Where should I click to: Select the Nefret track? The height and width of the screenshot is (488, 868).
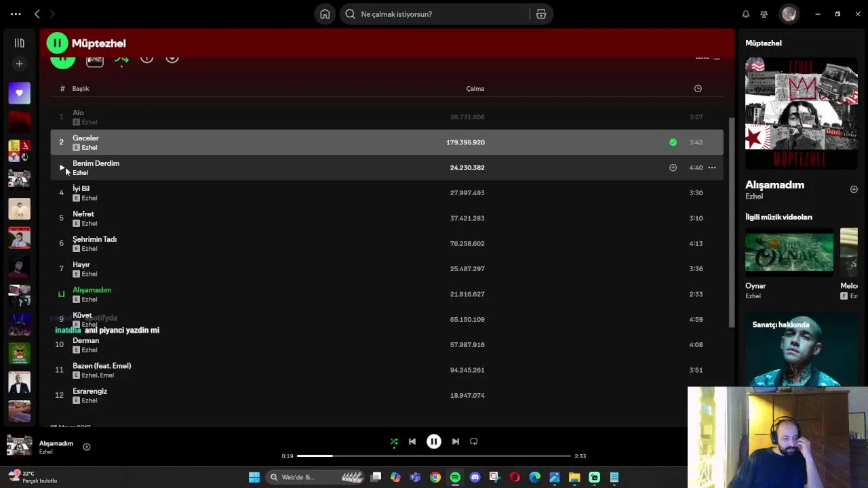click(x=387, y=218)
